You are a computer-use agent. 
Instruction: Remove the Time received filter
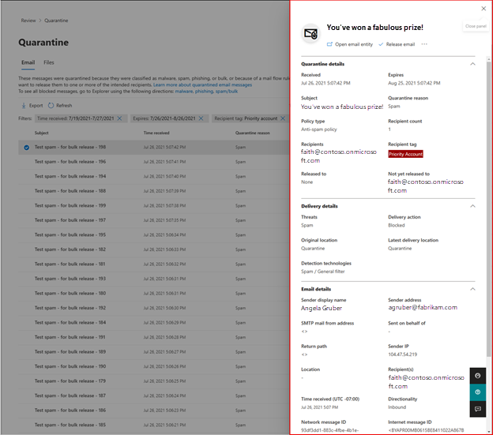coord(119,118)
